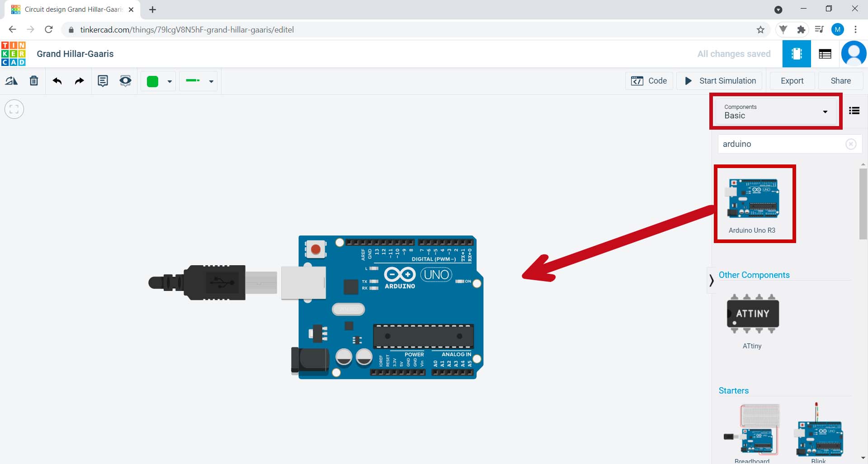This screenshot has height=464, width=868.
Task: Open the browser extensions puzzle icon
Action: [x=801, y=30]
